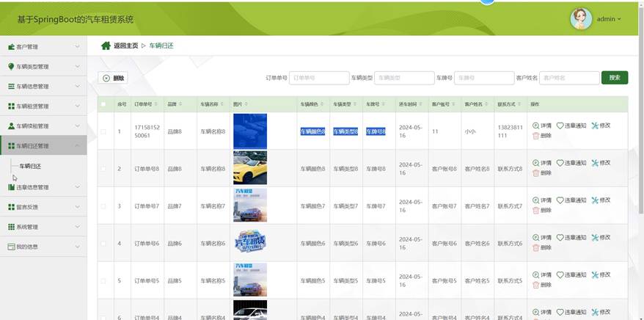Image resolution: width=644 pixels, height=320 pixels.
Task: Focus the 订单单号 search field
Action: [x=319, y=78]
